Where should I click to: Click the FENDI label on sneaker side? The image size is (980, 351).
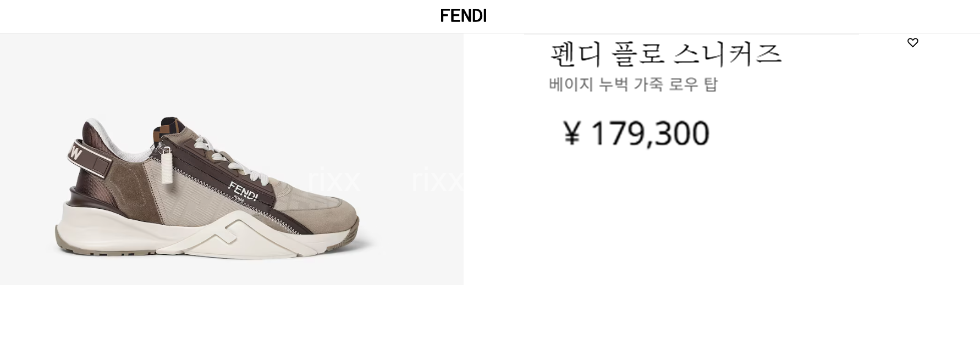click(x=243, y=191)
